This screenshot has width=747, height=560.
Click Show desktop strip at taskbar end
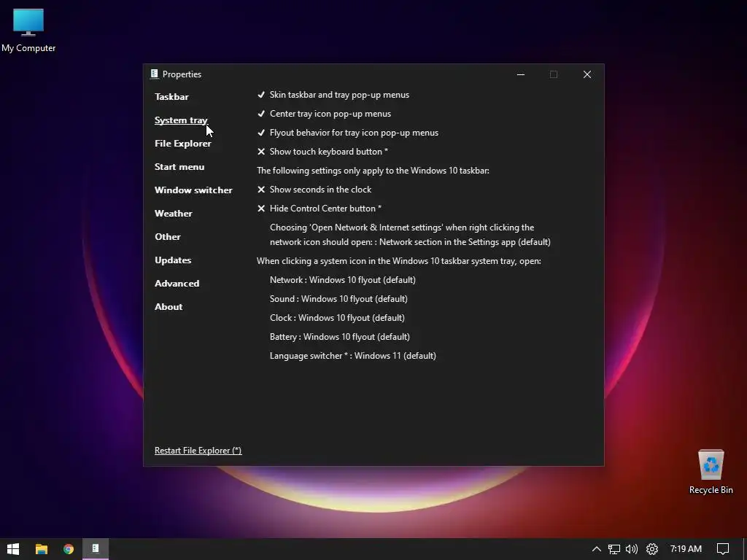tap(745, 549)
